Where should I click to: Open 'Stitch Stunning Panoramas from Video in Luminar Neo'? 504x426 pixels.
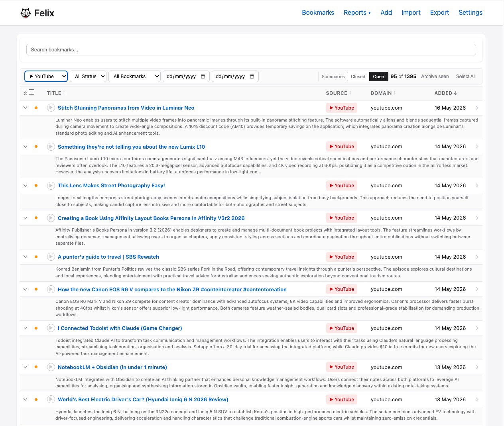click(126, 108)
